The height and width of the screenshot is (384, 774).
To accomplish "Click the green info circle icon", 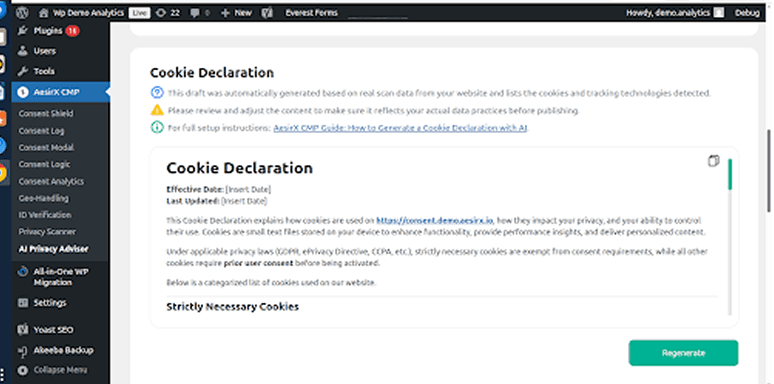I will (x=156, y=127).
